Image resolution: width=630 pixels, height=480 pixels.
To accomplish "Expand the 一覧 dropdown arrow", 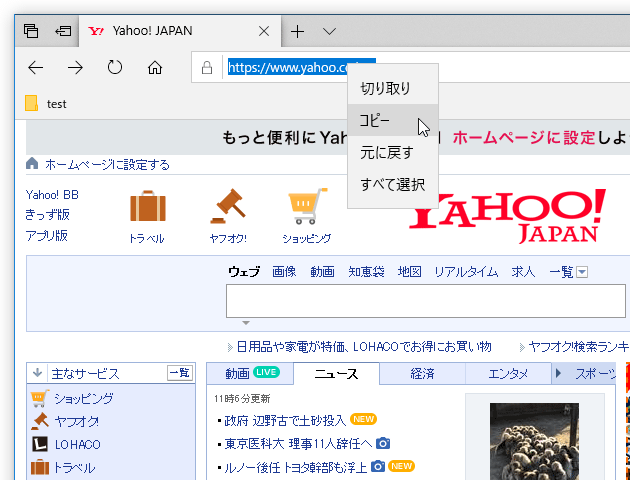I will [582, 272].
